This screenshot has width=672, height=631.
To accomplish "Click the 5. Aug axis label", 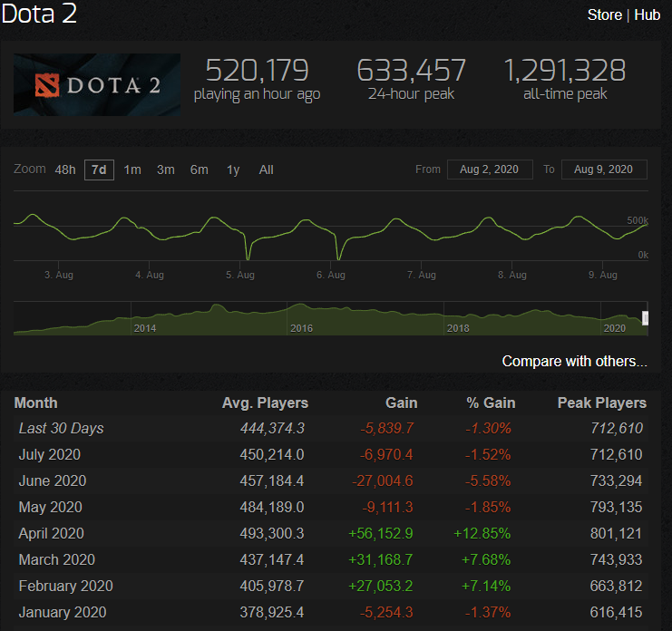I will [x=240, y=275].
